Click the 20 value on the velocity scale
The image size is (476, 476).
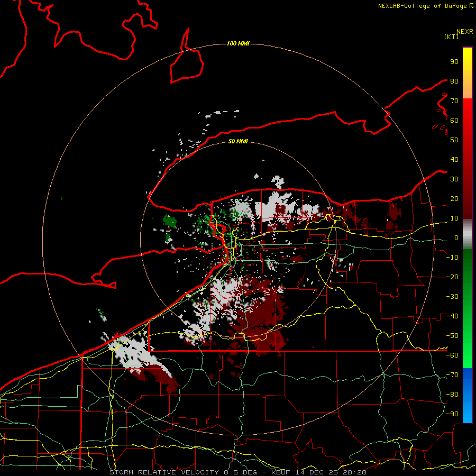(x=454, y=198)
